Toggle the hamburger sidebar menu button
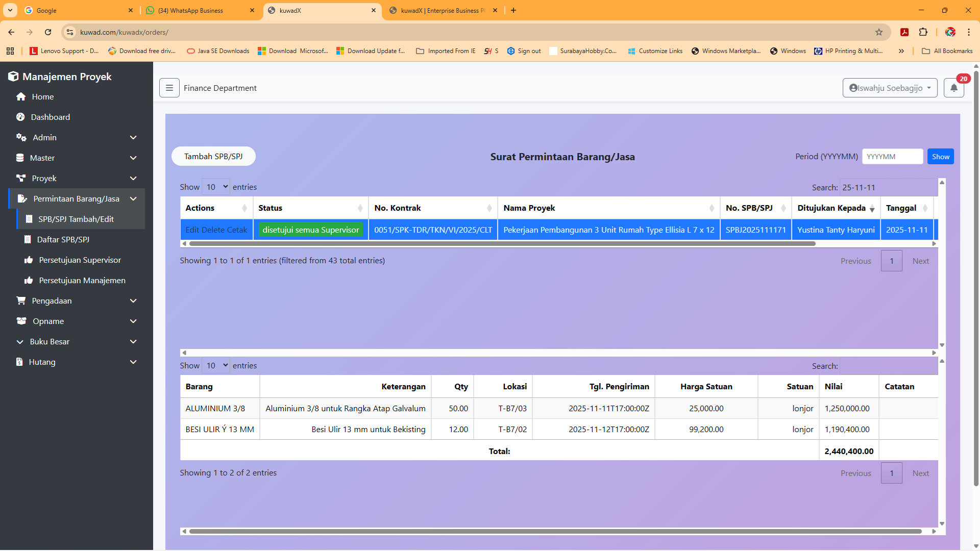The height and width of the screenshot is (551, 980). 169,88
